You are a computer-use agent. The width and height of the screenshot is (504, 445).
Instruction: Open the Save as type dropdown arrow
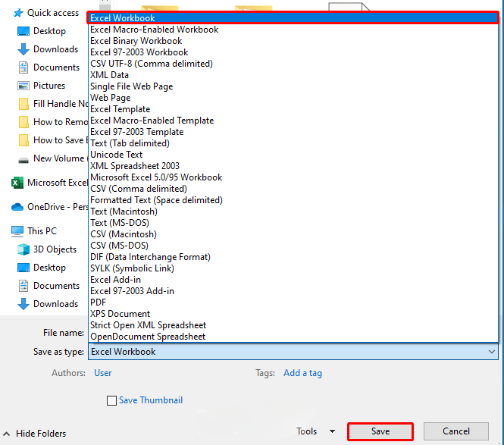click(491, 352)
